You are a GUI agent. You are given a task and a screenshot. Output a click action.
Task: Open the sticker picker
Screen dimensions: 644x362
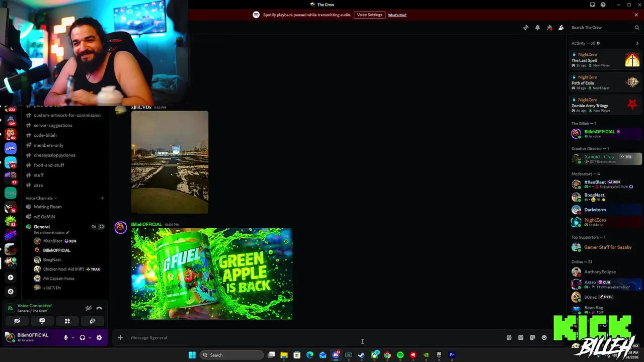[532, 338]
